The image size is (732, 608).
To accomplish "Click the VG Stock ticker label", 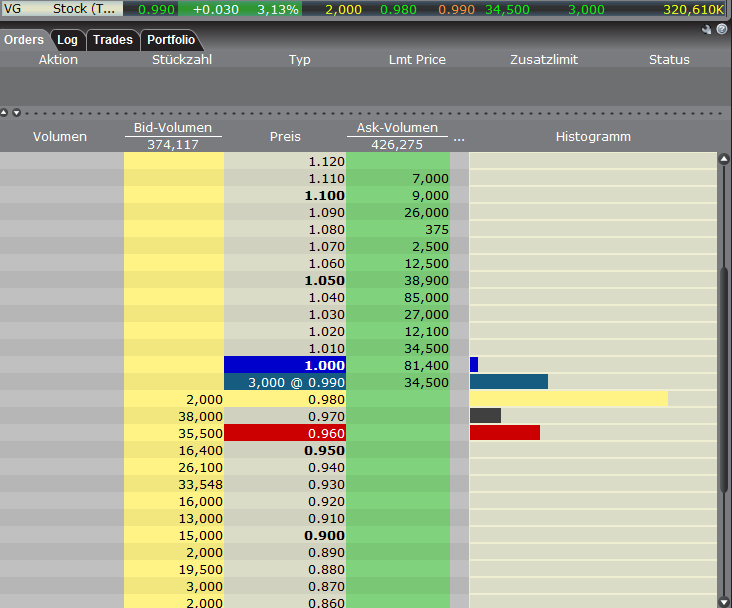I will [60, 8].
